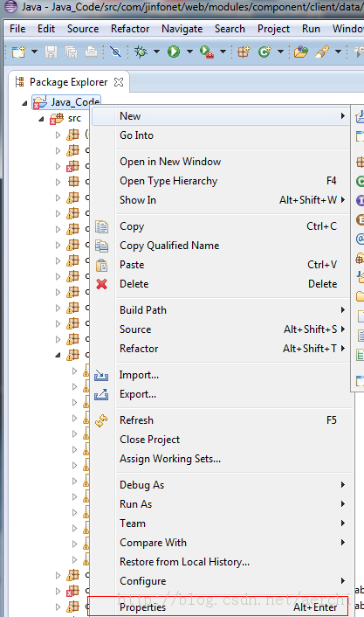Image resolution: width=364 pixels, height=617 pixels.
Task: Click the red Delete cross icon
Action: [102, 284]
